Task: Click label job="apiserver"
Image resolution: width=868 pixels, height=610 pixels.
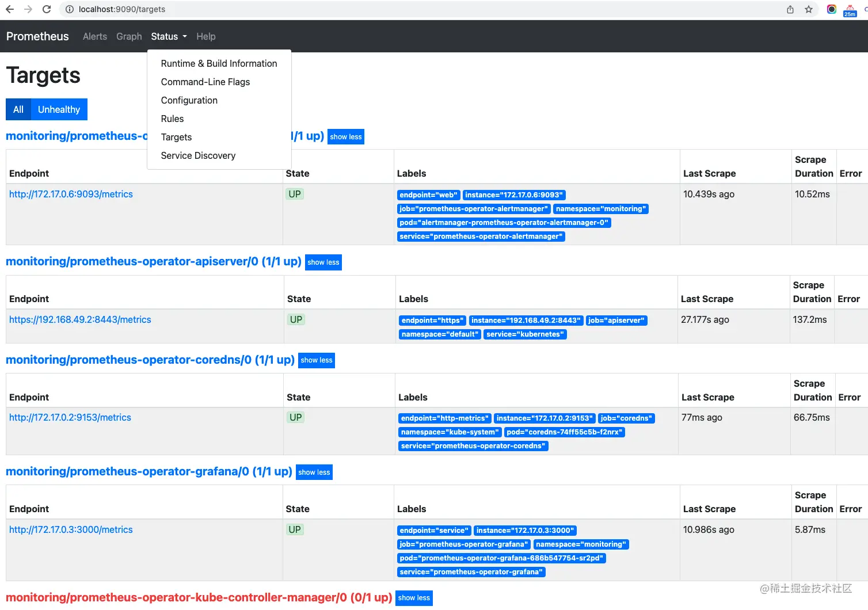Action: (616, 321)
